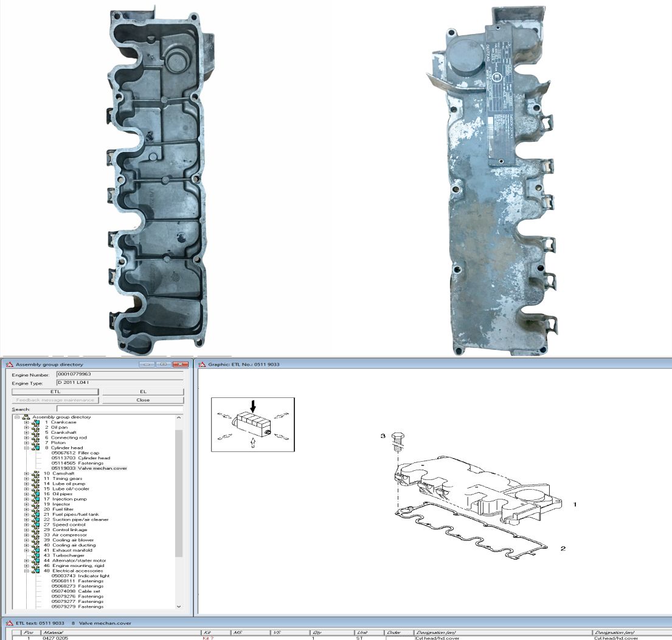Click the Crankcase assembly group icon
The height and width of the screenshot is (640, 672).
click(x=36, y=422)
